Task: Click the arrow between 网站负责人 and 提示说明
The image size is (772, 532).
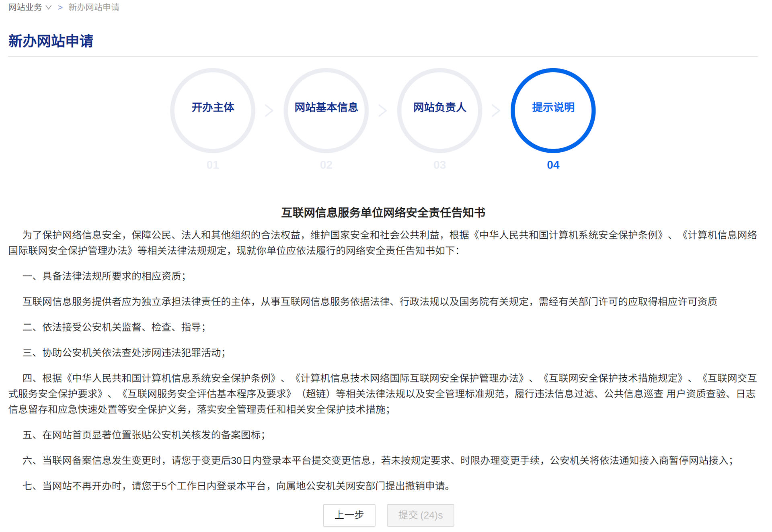Action: tap(495, 110)
